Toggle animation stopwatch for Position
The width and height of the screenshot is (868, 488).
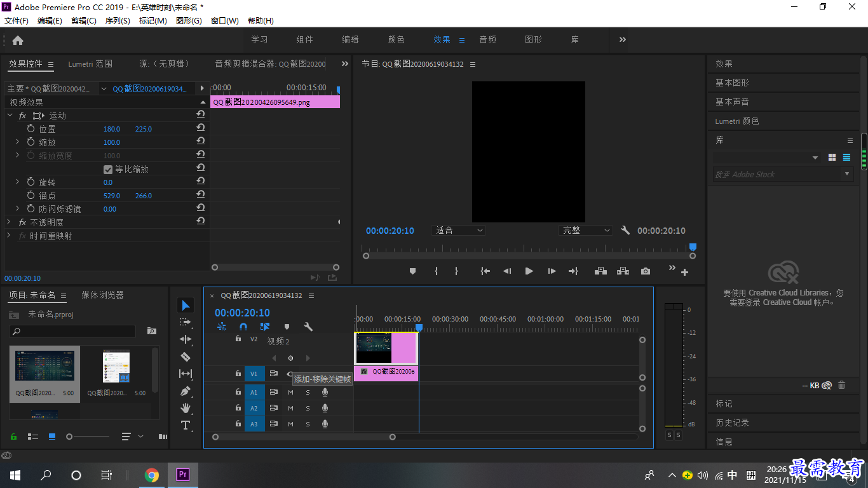(x=31, y=128)
